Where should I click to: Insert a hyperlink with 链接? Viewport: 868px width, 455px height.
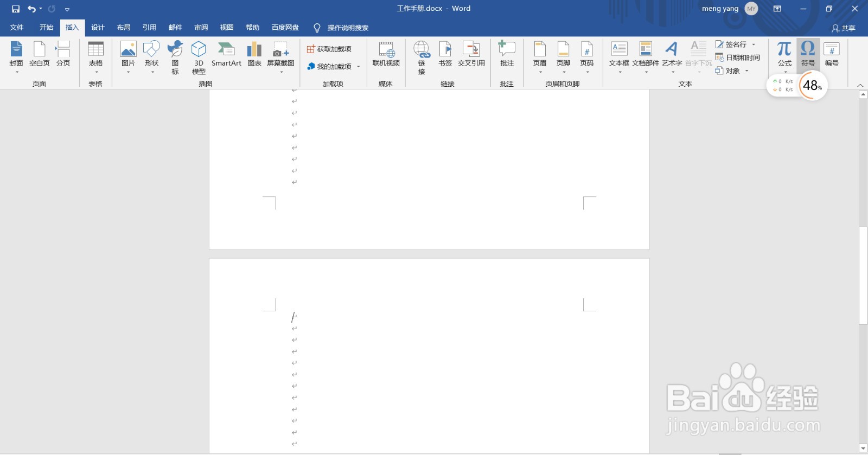[422, 57]
